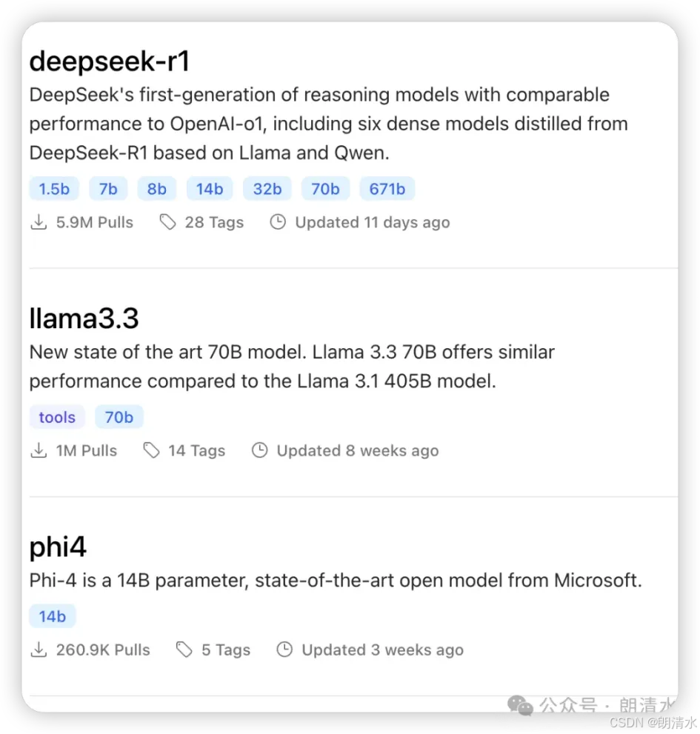Choose the 8b size tag
This screenshot has width=700, height=734.
(157, 189)
